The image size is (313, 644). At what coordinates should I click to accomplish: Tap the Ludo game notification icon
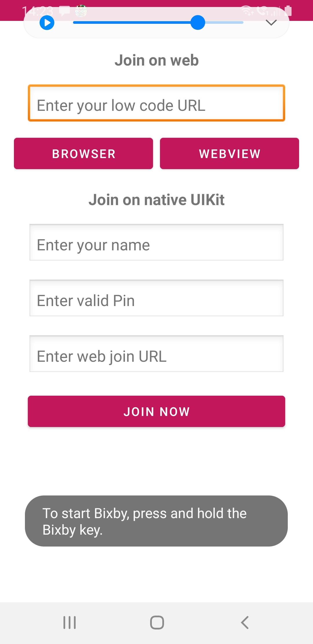coord(81,11)
